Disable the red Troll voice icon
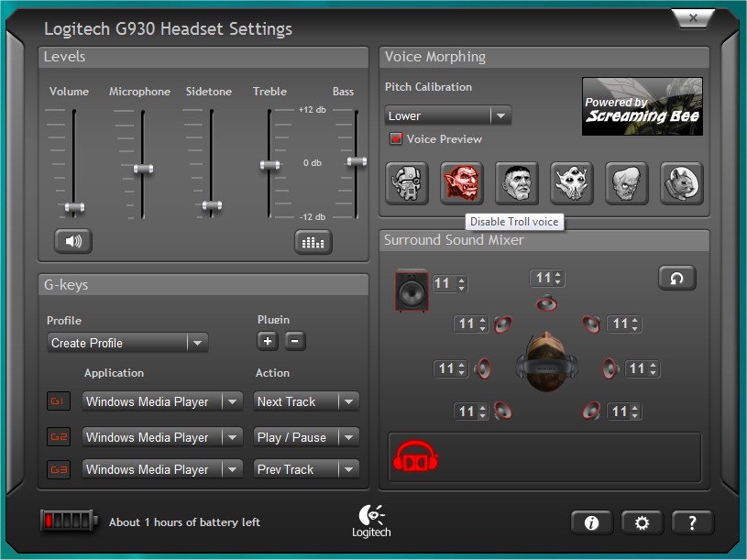 (x=462, y=183)
